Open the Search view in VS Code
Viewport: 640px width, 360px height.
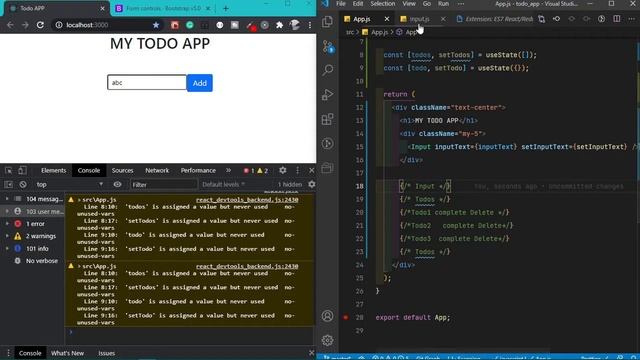(x=327, y=70)
